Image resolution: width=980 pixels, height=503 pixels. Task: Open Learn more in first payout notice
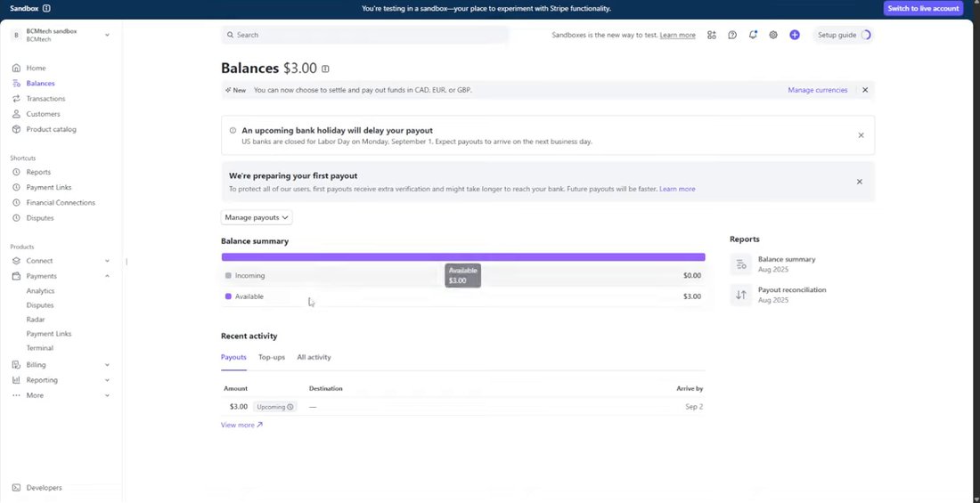677,189
